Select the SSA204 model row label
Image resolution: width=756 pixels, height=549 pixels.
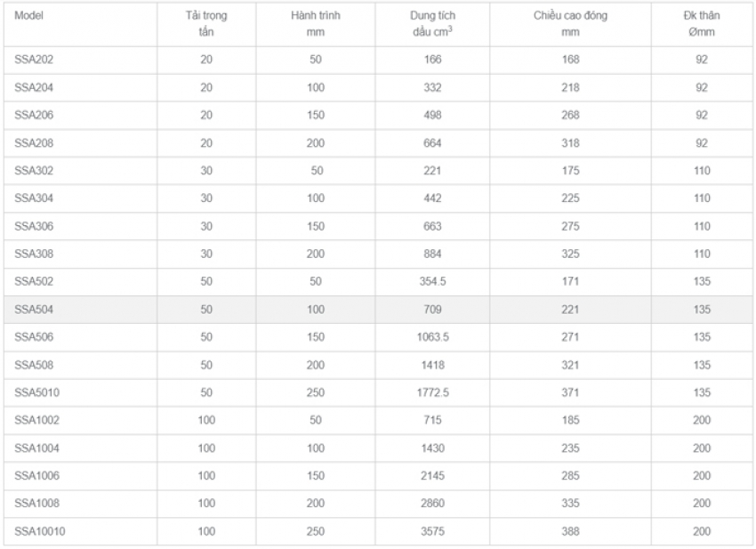click(30, 87)
